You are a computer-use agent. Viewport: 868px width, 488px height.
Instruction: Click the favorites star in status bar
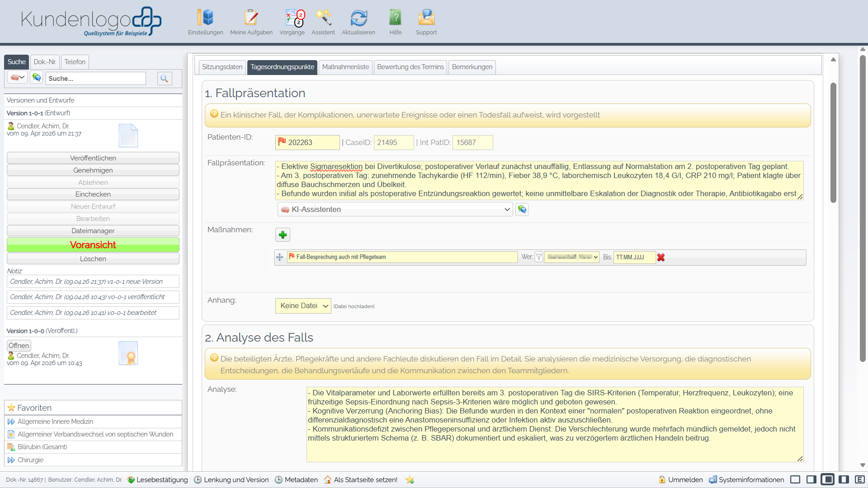tap(410, 480)
